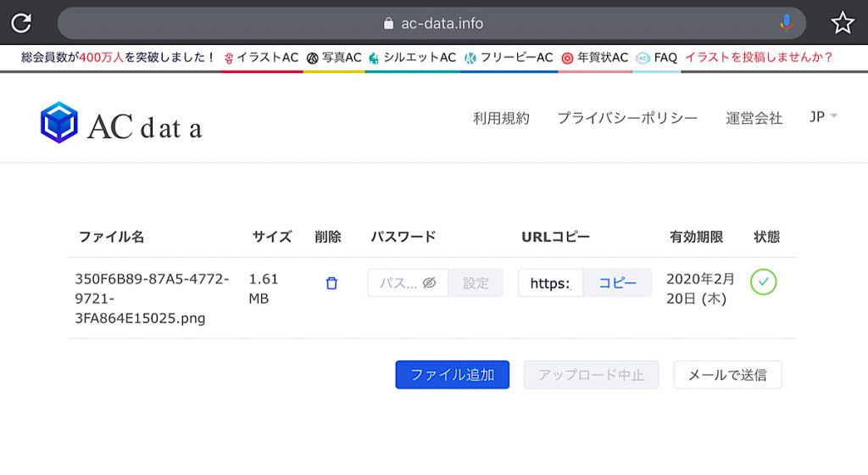Click the ac-data.info address bar
Viewport: 868px width, 475px height.
[x=431, y=23]
